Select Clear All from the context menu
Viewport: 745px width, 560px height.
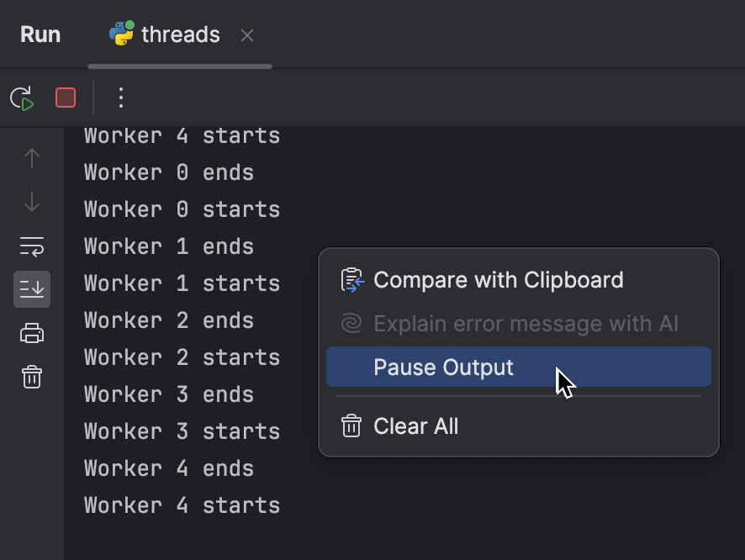tap(416, 425)
